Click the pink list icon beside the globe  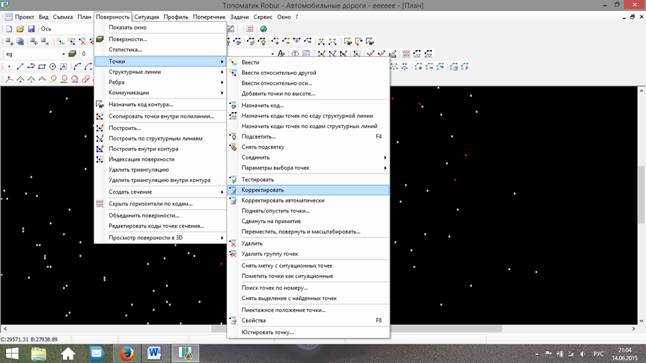click(x=250, y=29)
